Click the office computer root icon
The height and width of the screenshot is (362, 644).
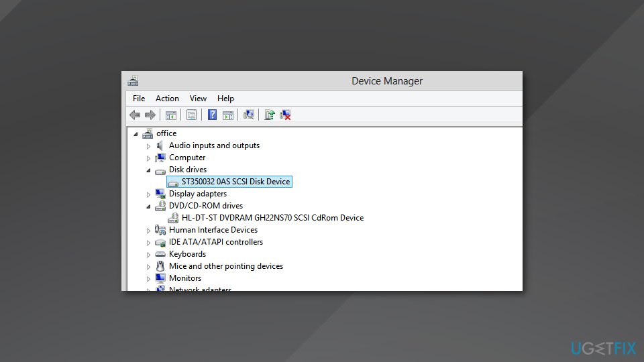click(148, 133)
